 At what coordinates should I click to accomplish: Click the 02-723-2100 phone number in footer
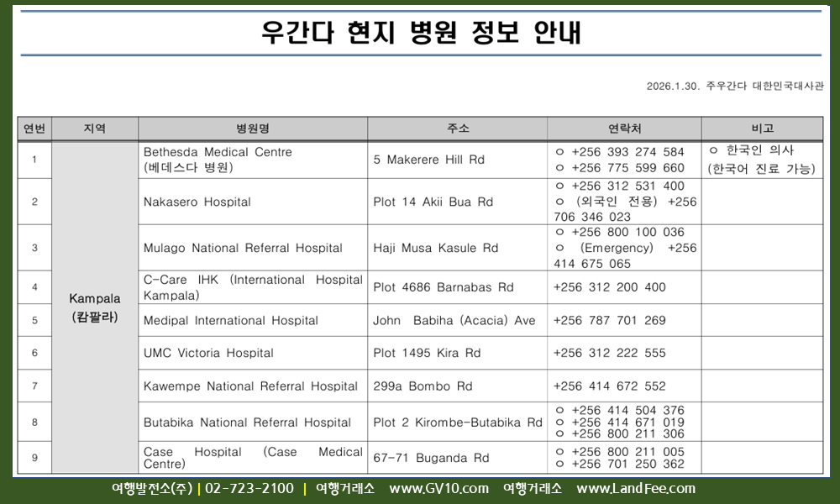coord(249,489)
